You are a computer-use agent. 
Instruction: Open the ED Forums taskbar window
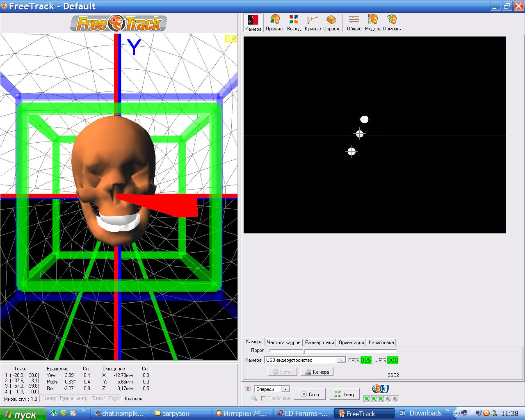click(x=303, y=413)
